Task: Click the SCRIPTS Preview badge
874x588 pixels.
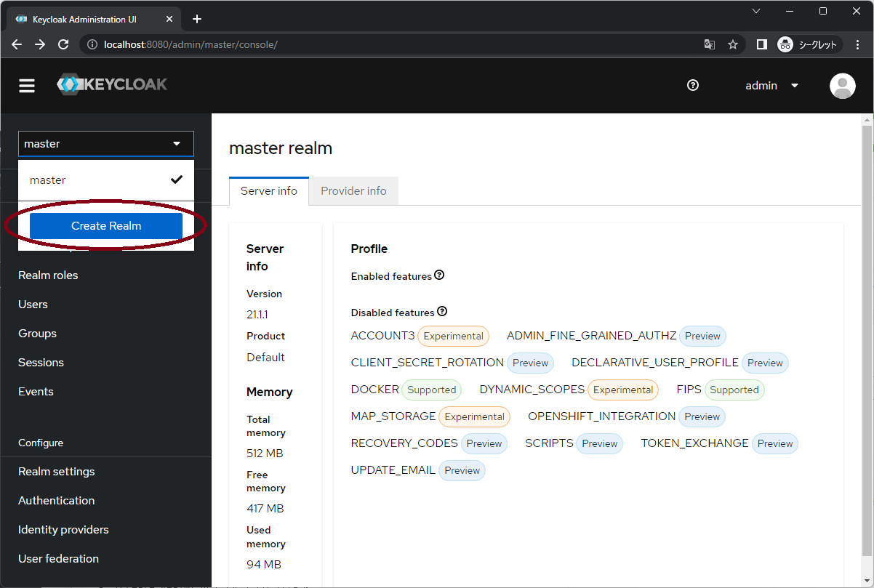Action: tap(600, 443)
